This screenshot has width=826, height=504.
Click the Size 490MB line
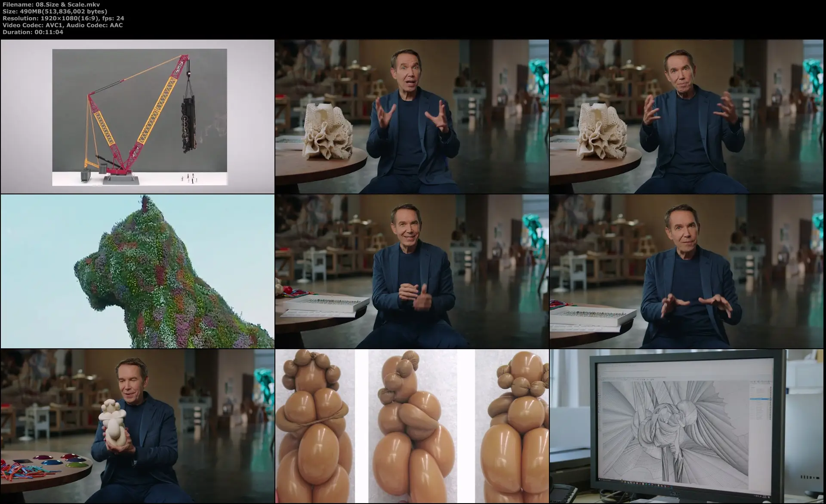[x=55, y=11]
